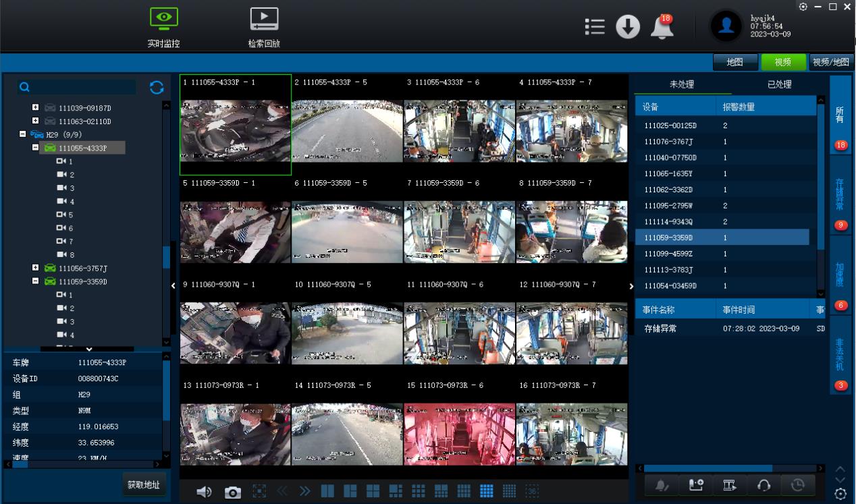Expand the 111056-3757J vehicle node
Screen dimensions: 856x504
coord(36,268)
